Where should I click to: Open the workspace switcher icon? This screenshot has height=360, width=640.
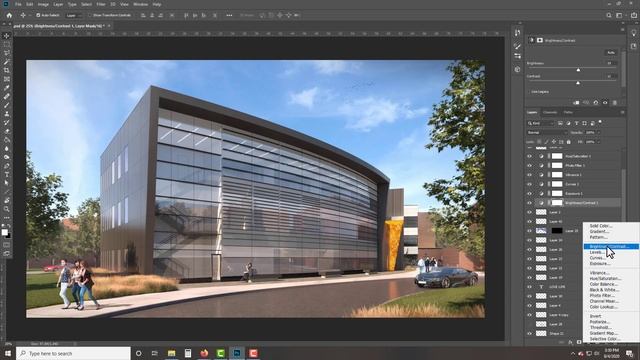[x=619, y=15]
